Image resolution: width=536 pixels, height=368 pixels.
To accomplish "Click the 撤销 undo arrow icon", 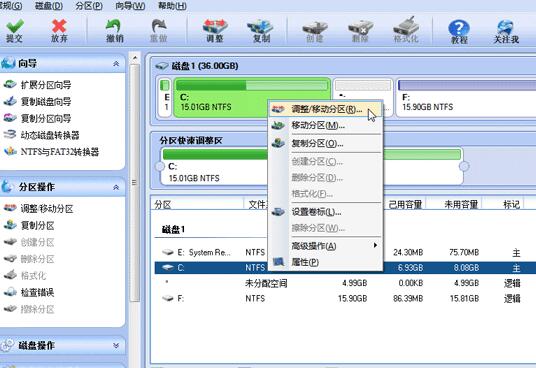I will point(115,30).
